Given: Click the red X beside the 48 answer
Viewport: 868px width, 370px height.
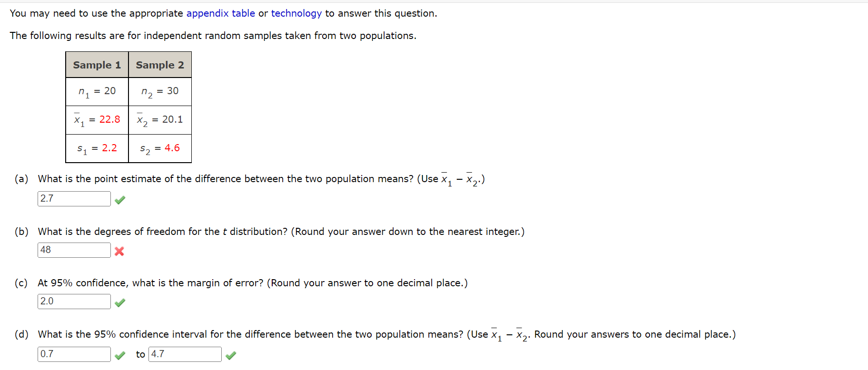Looking at the screenshot, I should click(120, 252).
